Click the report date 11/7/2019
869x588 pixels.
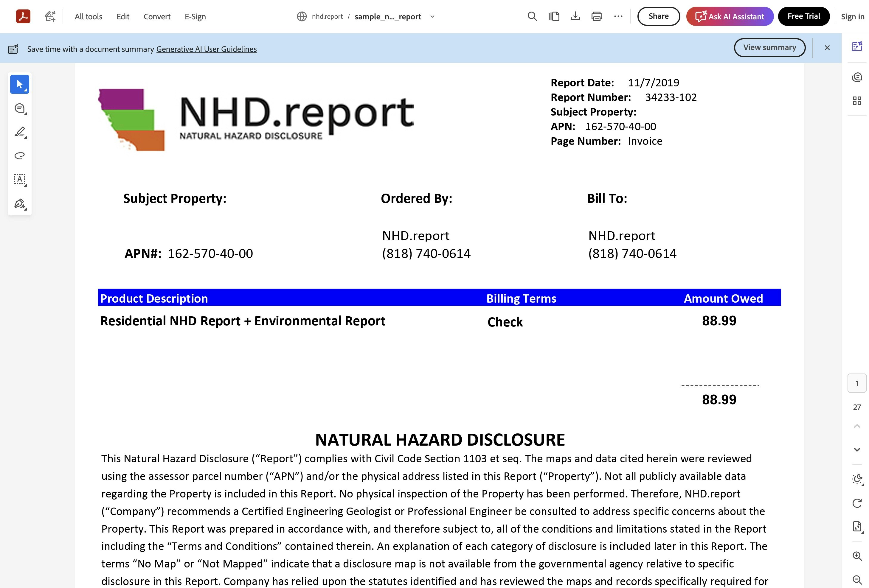(x=653, y=83)
